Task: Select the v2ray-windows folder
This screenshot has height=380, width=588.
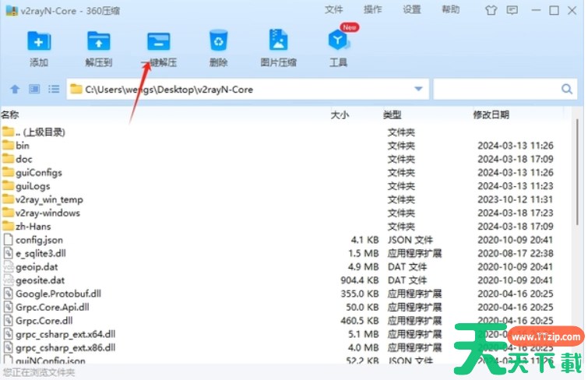Action: coord(47,213)
